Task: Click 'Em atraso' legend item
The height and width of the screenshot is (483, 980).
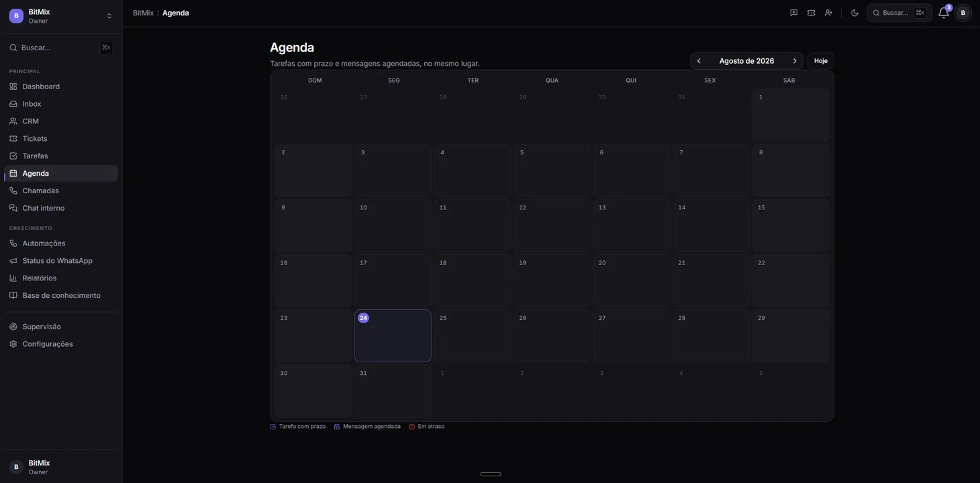Action: point(427,427)
